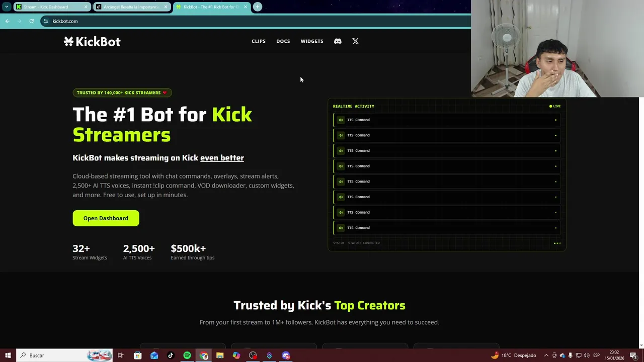Image resolution: width=644 pixels, height=362 pixels.
Task: Open the X (Twitter) icon in the navbar
Action: (x=355, y=41)
